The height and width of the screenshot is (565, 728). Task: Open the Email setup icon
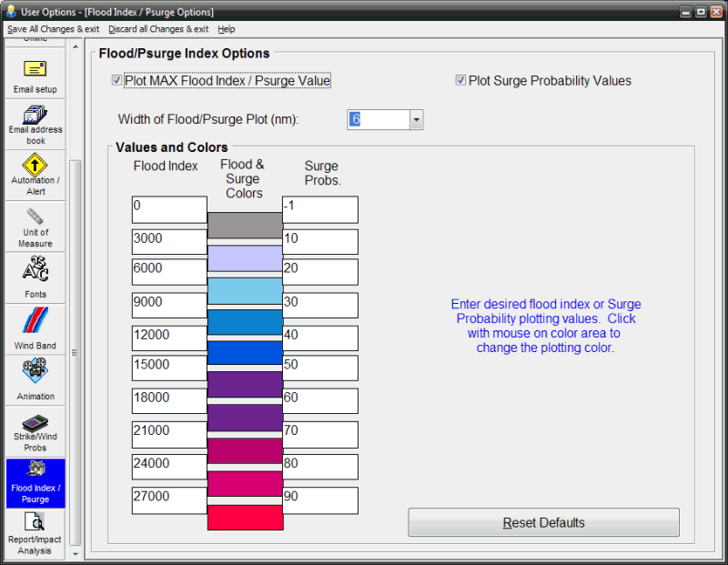tap(35, 70)
